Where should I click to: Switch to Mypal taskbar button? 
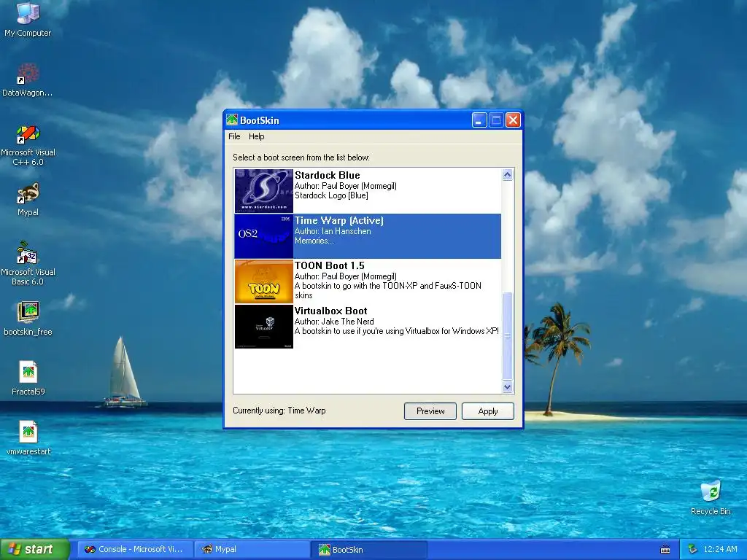click(x=252, y=549)
